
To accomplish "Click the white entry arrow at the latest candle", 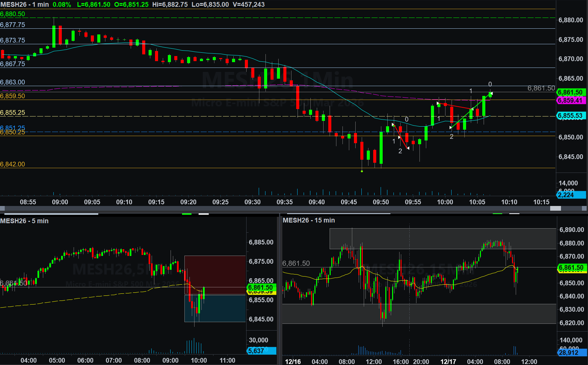I will tap(491, 94).
